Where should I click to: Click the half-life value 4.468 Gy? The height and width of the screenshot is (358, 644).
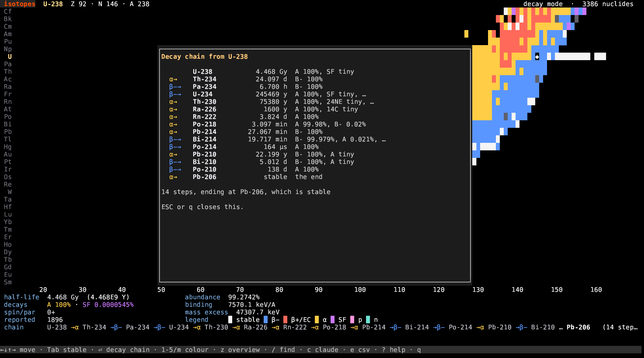pos(63,297)
